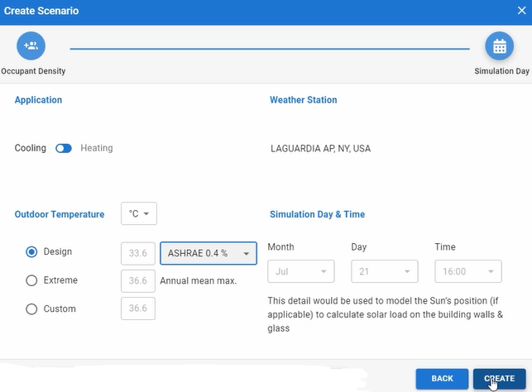Click the LAGUARDIA AP, NY, USA station text
Viewport: 532px width, 392px height.
coord(320,150)
